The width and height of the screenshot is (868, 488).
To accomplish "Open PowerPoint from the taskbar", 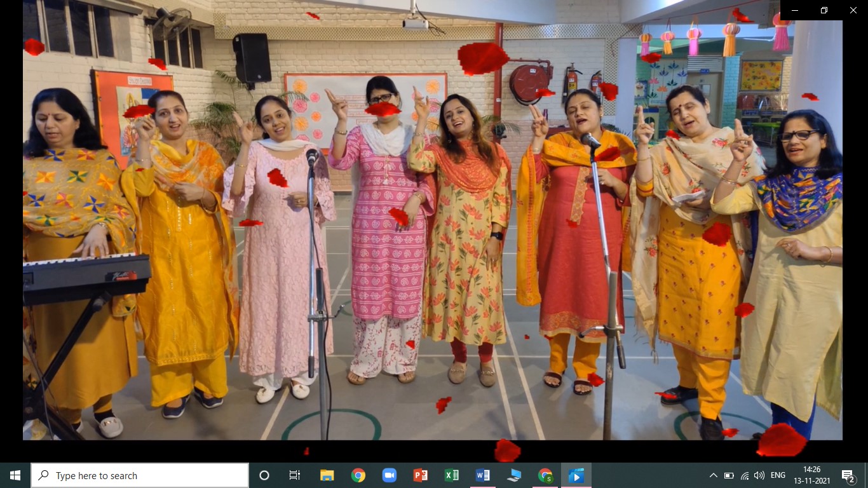I will [421, 475].
